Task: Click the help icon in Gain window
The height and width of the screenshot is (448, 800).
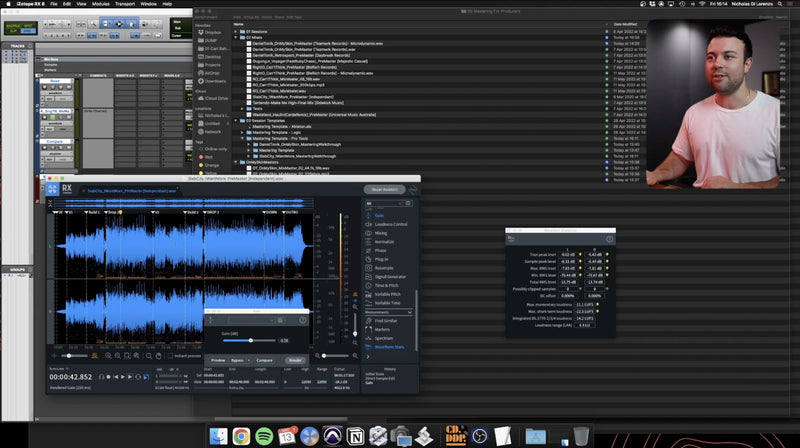Action: tap(303, 320)
